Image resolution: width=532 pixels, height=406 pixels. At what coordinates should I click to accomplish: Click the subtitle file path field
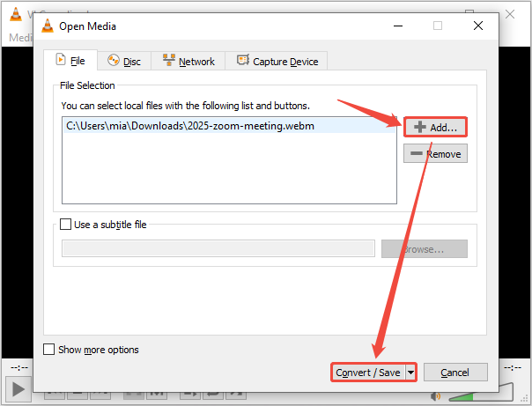[218, 248]
